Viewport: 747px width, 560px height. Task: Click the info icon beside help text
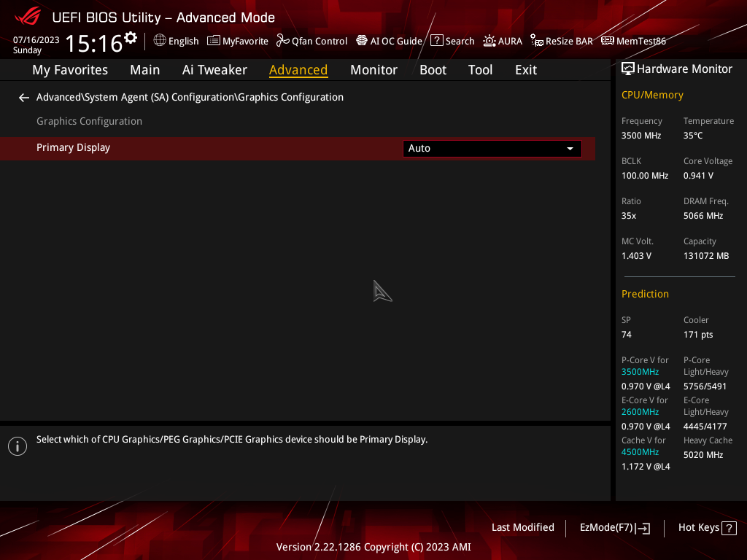click(x=18, y=446)
